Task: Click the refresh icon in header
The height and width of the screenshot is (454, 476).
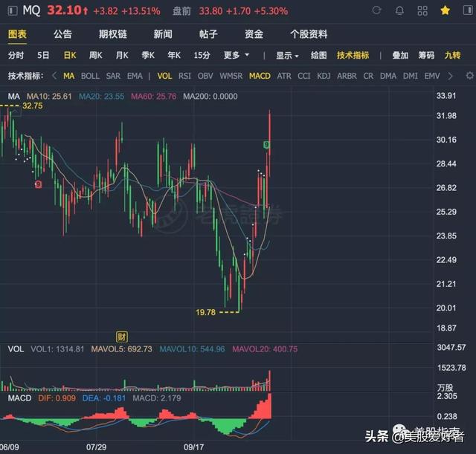Action: 377,10
